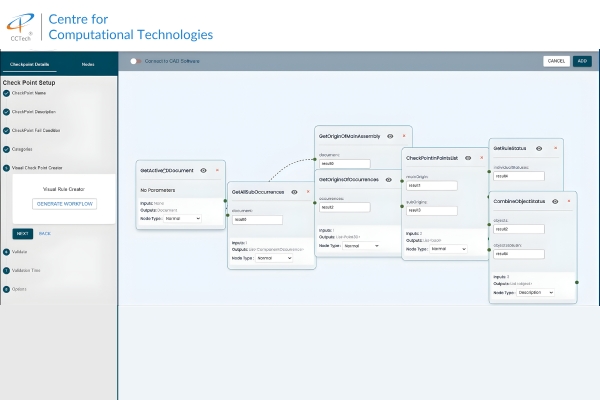The width and height of the screenshot is (600, 400).
Task: Remove the CheckPointInPointsList node via red X
Action: tap(481, 157)
